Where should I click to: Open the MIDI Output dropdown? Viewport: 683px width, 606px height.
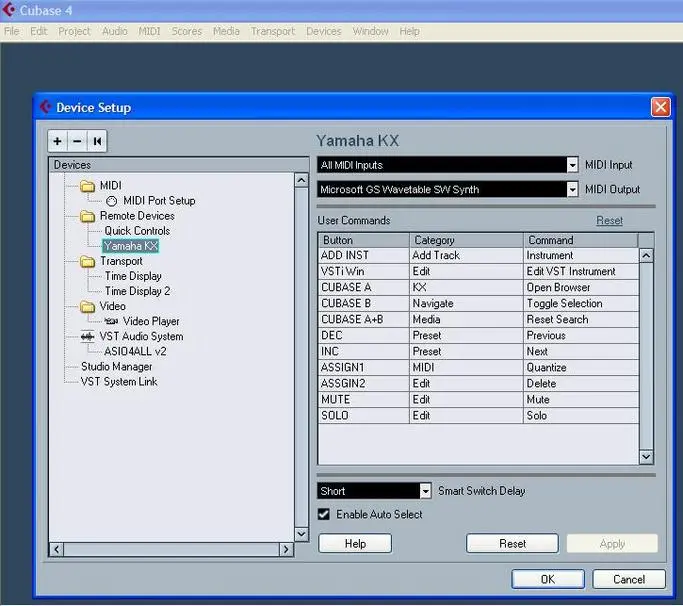tap(572, 189)
